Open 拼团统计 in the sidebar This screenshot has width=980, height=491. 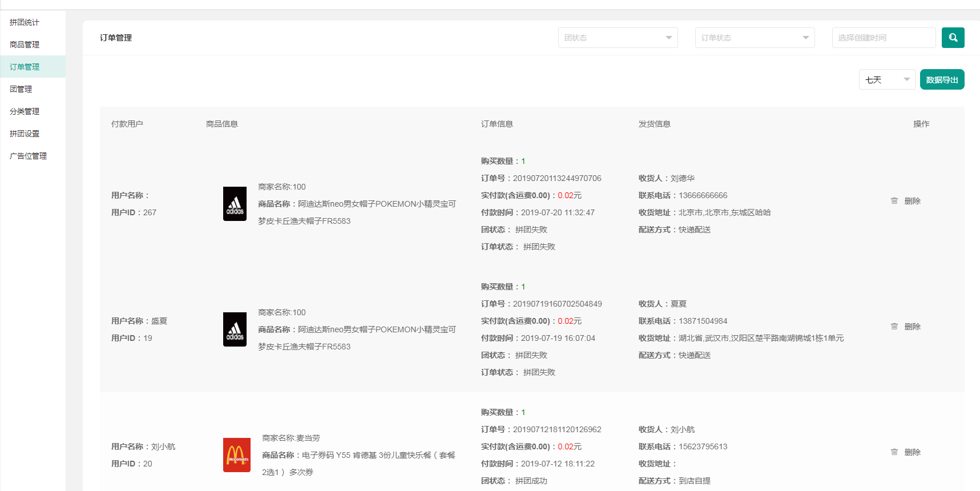click(x=25, y=22)
